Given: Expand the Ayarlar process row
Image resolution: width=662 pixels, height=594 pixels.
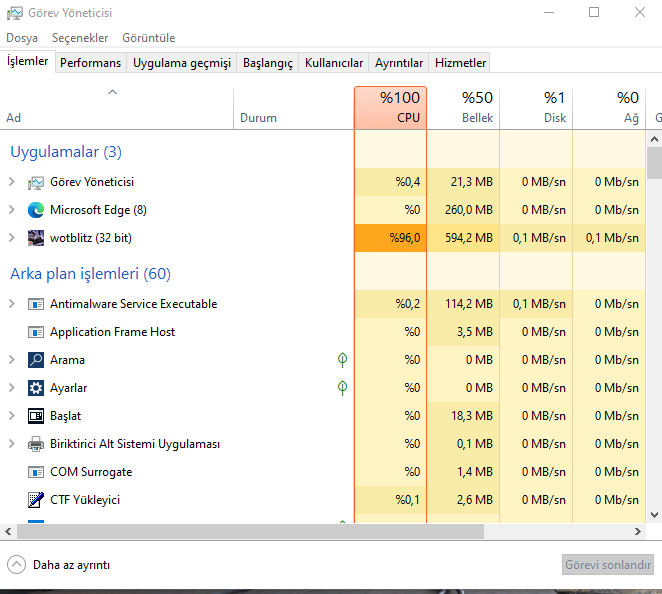Looking at the screenshot, I should pyautogui.click(x=12, y=388).
